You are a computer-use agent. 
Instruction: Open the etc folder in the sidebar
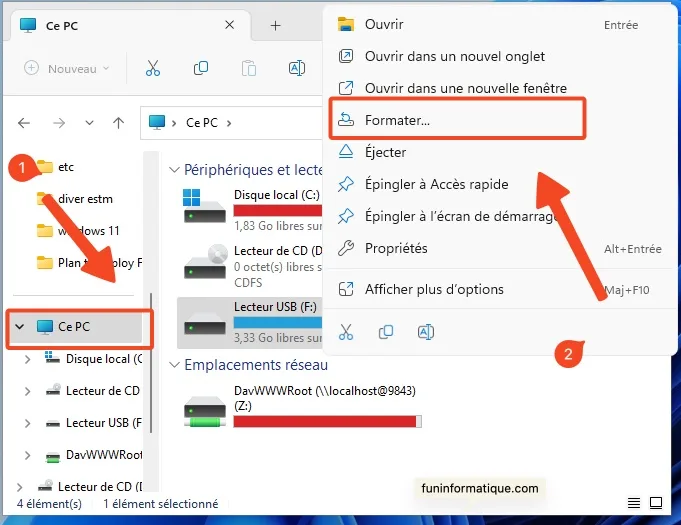coord(56,167)
